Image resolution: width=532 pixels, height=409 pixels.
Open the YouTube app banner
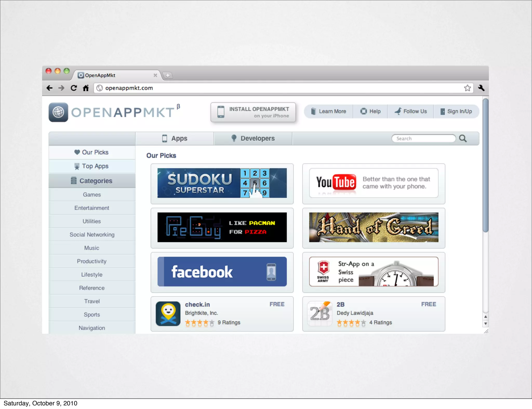click(x=374, y=183)
